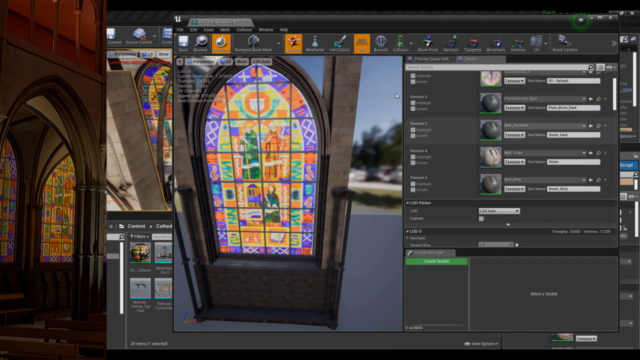Collapse the LOD Picker section
This screenshot has width=640, height=360.
[x=407, y=203]
